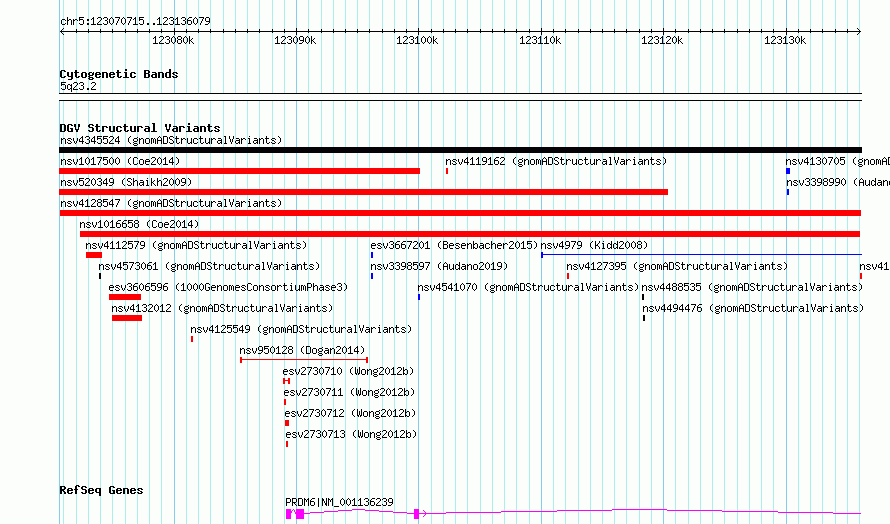Screen dimensions: 890x524
Task: Open variant nsv4488535 label
Action: coord(752,287)
